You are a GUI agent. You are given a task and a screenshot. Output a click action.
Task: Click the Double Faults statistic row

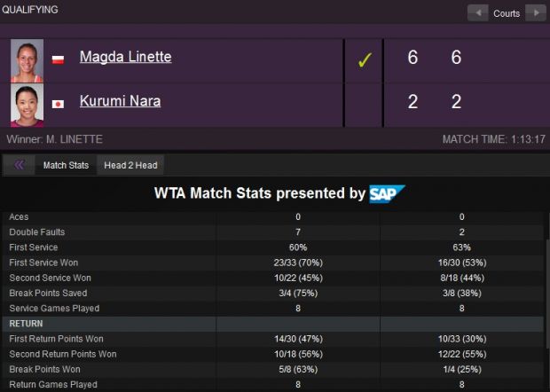tap(273, 232)
